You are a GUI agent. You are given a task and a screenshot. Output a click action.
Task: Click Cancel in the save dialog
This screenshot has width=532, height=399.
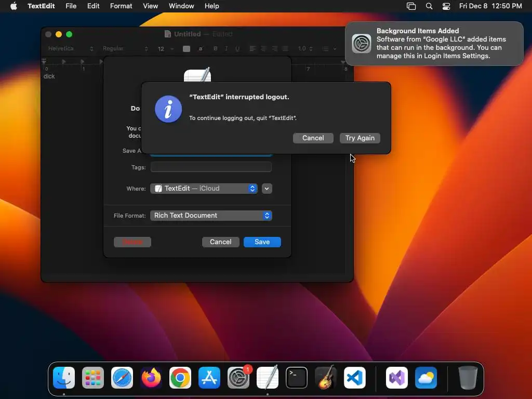click(x=220, y=242)
